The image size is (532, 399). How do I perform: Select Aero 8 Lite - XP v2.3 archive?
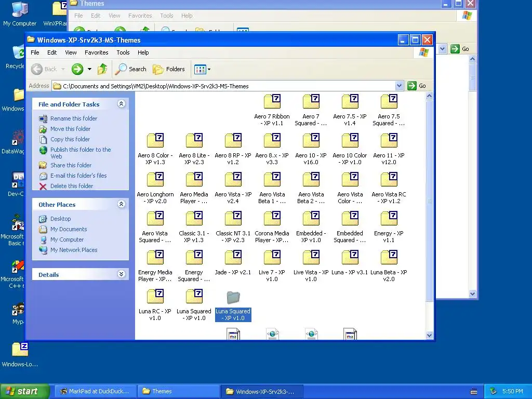(x=194, y=149)
